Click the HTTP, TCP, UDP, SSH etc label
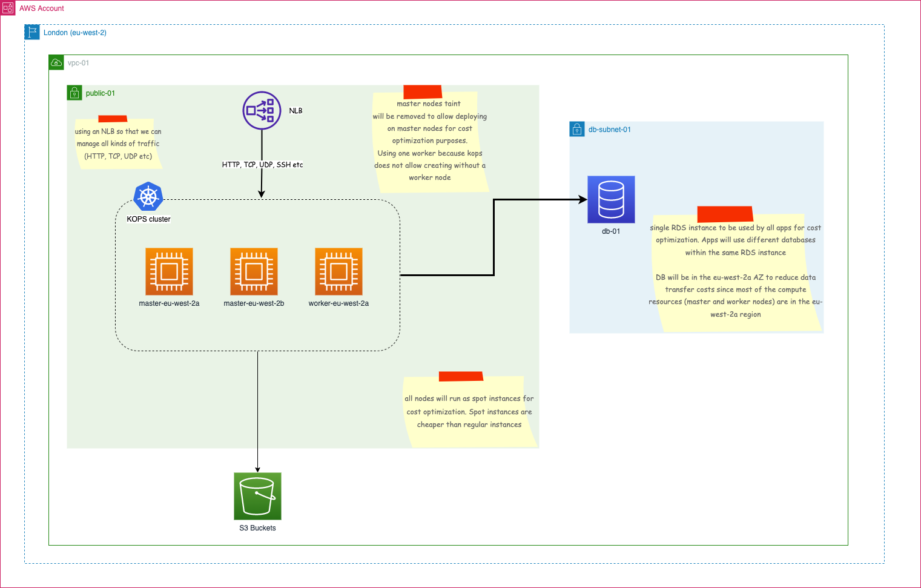 coord(262,165)
